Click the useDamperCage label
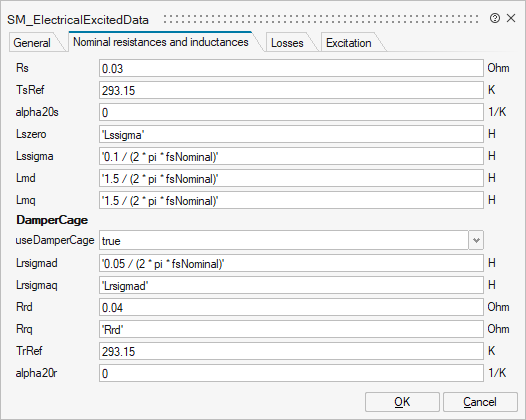This screenshot has height=420, width=526. pos(55,240)
